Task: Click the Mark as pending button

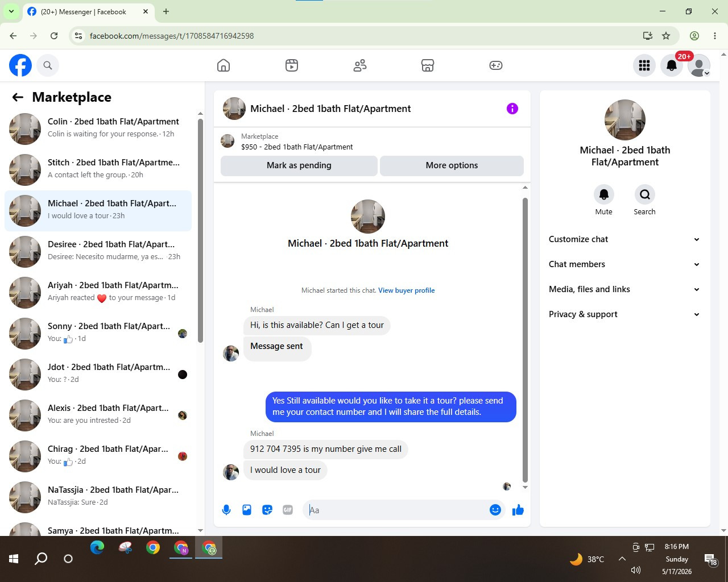Action: [299, 165]
